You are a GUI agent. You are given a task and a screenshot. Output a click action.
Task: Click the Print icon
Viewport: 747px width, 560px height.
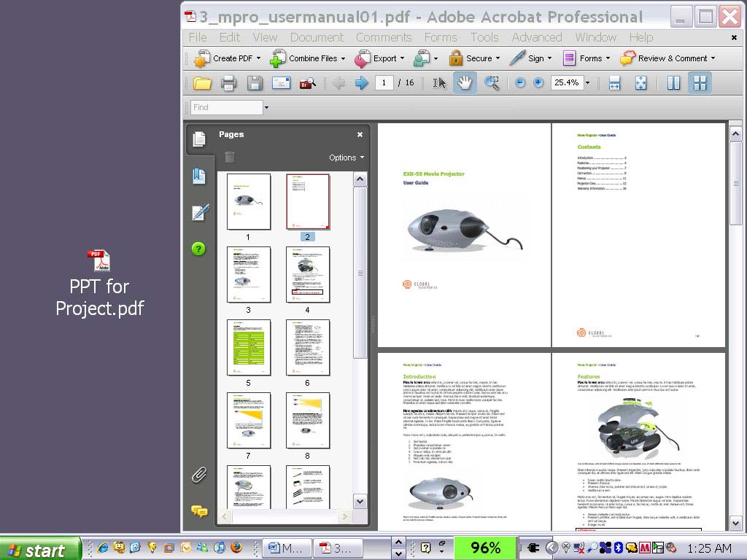click(x=228, y=83)
